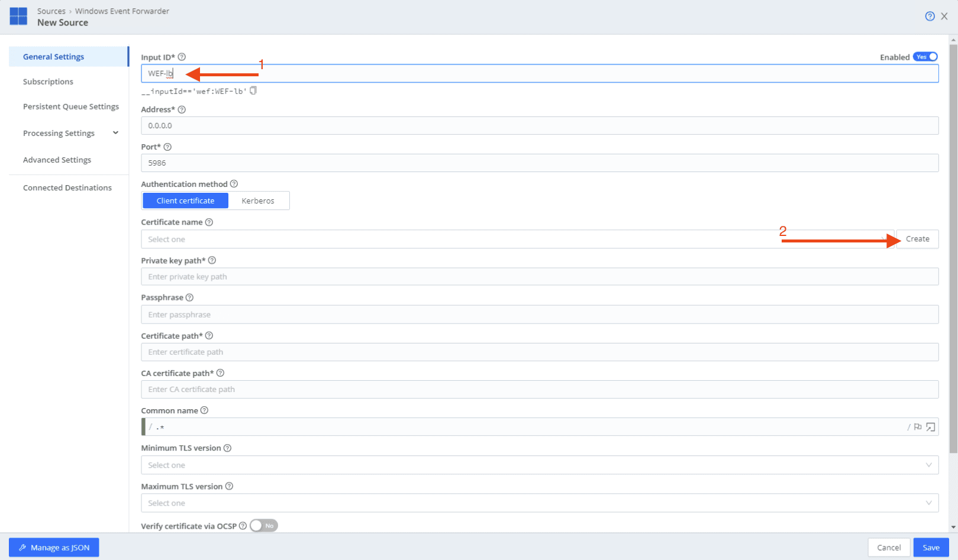Click the regex icon in Common name field

[918, 426]
